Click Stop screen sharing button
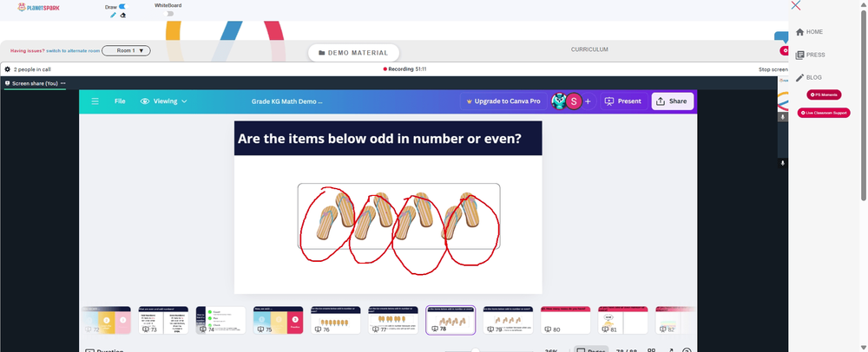The width and height of the screenshot is (868, 352). pyautogui.click(x=773, y=69)
